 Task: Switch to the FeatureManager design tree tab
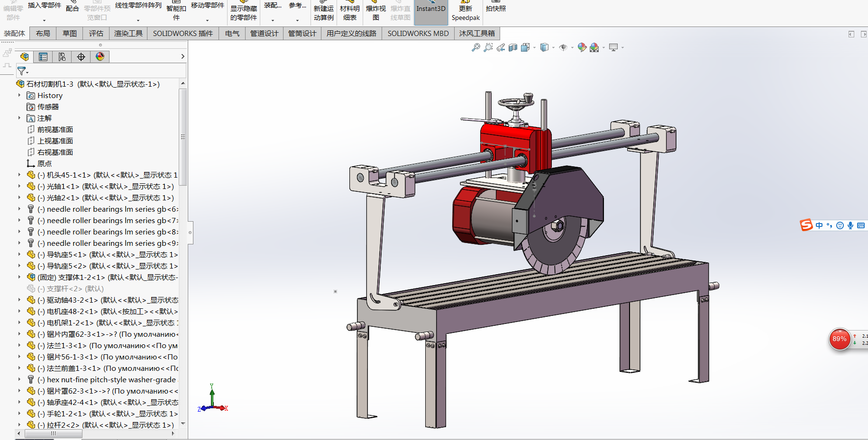[25, 57]
